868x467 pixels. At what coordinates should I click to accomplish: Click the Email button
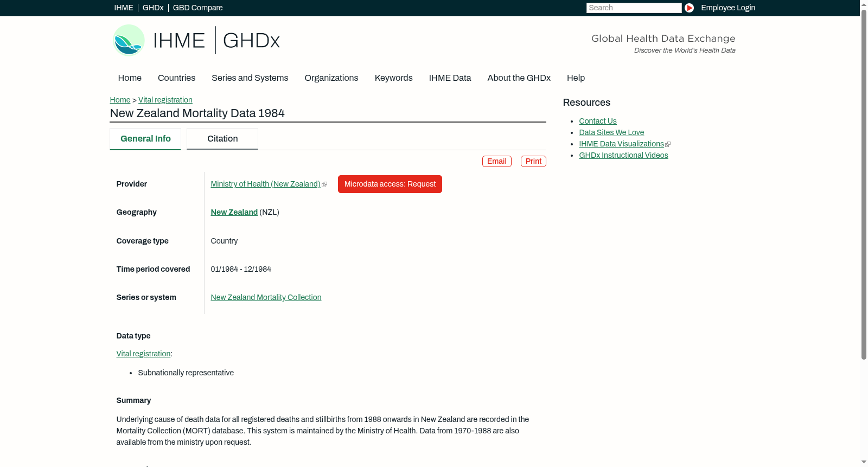click(x=497, y=161)
